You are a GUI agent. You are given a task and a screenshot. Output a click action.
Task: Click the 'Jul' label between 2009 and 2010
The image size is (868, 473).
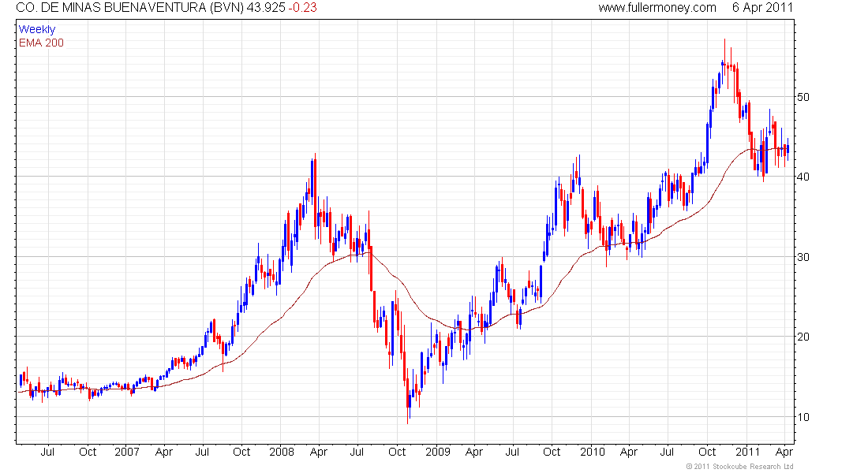pyautogui.click(x=513, y=452)
